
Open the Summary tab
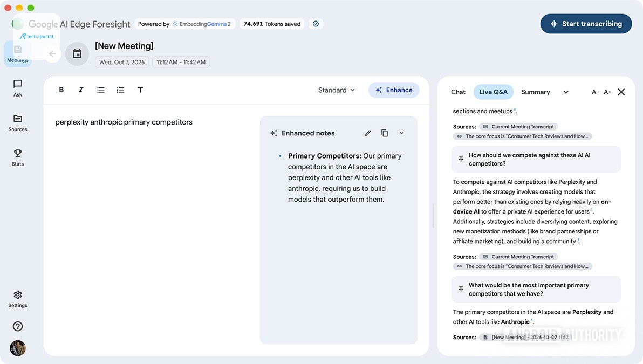(536, 92)
